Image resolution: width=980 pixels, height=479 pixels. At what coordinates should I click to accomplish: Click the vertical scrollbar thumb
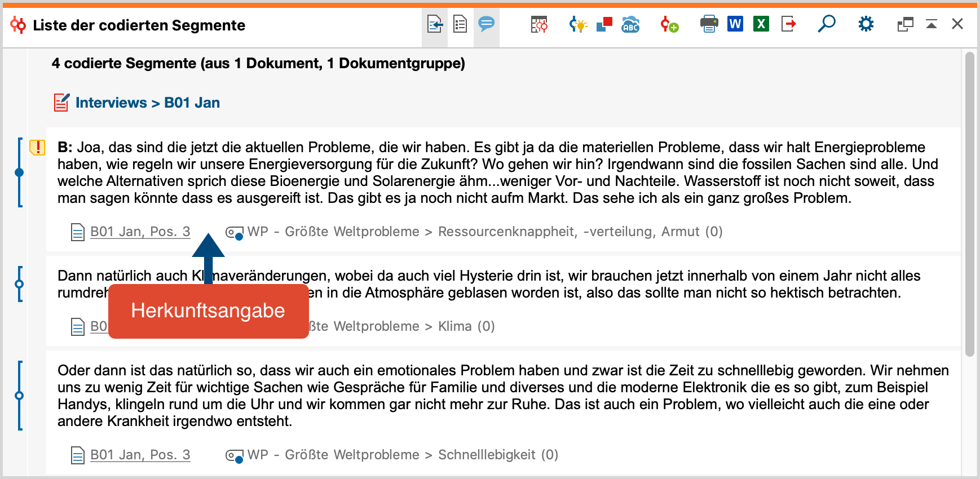click(x=970, y=204)
